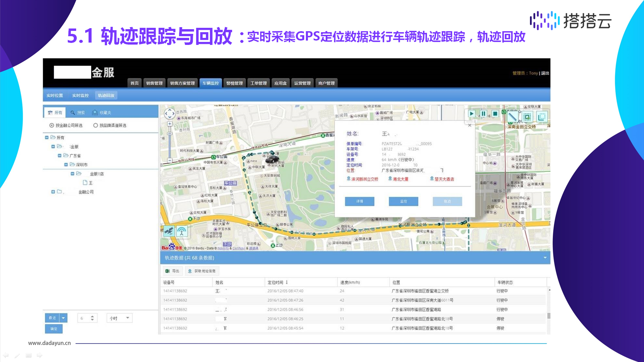Click the number stepper showing 6
Image resolution: width=644 pixels, height=362 pixels.
pos(88,318)
